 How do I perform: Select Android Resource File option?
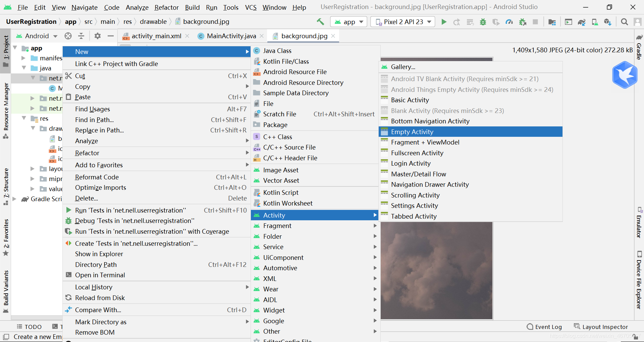(315, 72)
